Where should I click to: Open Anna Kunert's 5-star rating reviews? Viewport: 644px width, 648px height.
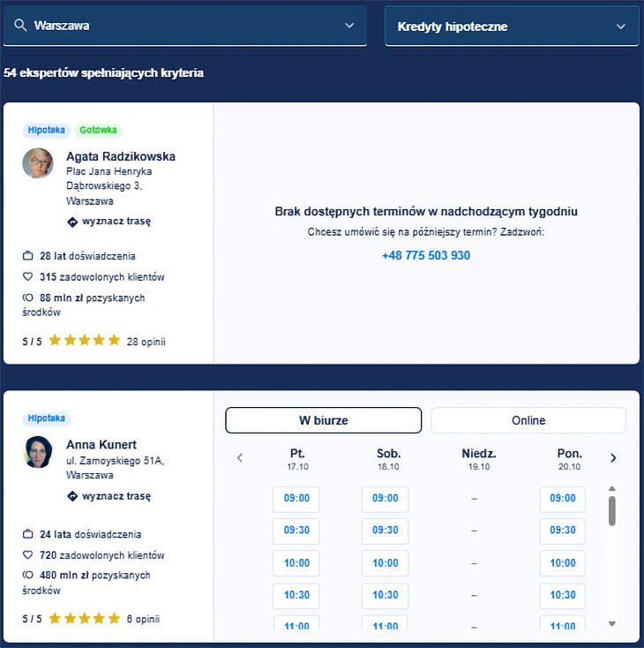(x=84, y=619)
